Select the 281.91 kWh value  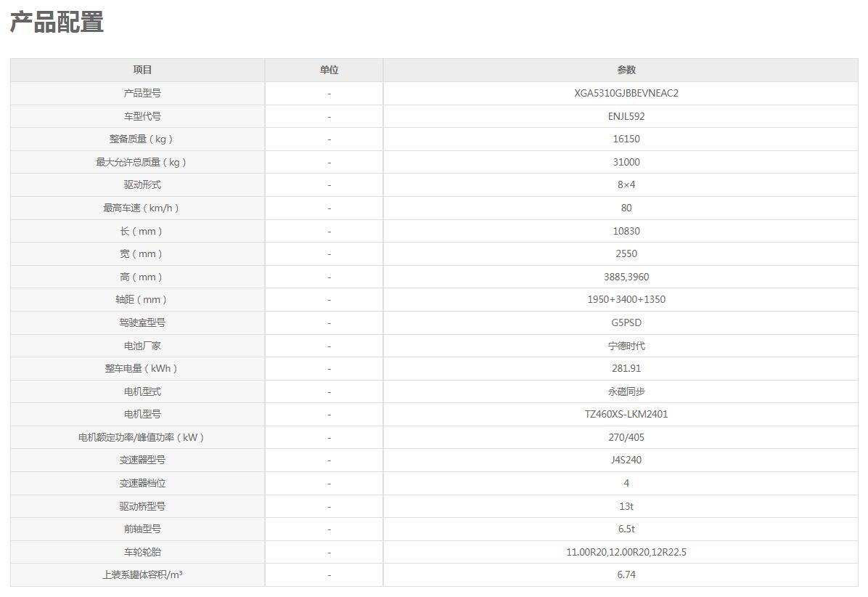626,368
